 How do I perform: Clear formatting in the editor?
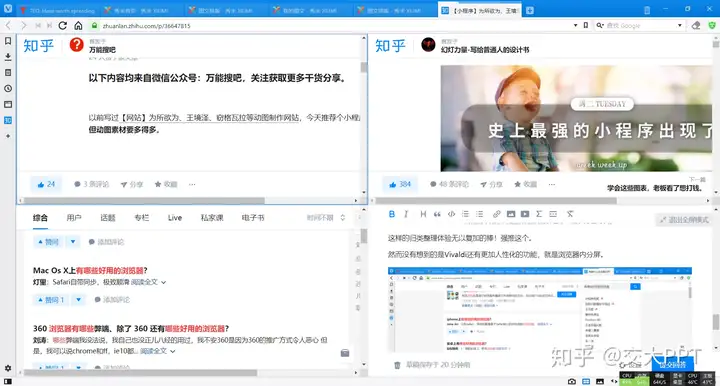570,214
